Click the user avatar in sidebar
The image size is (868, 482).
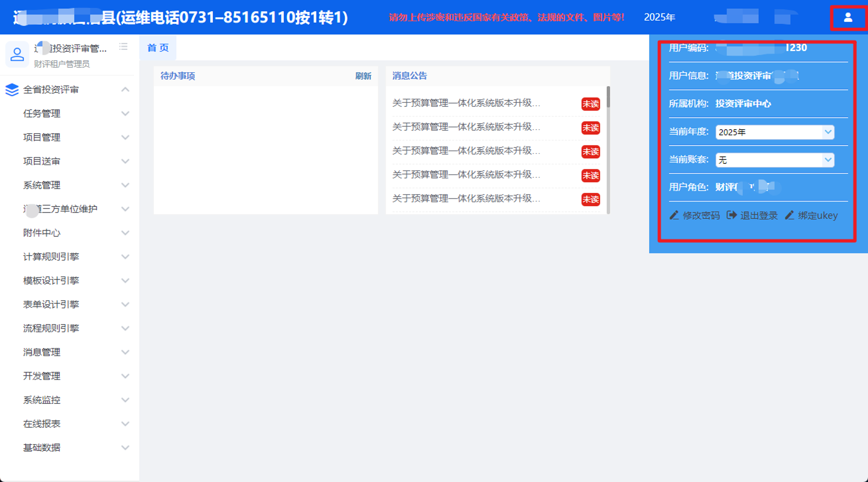point(17,54)
